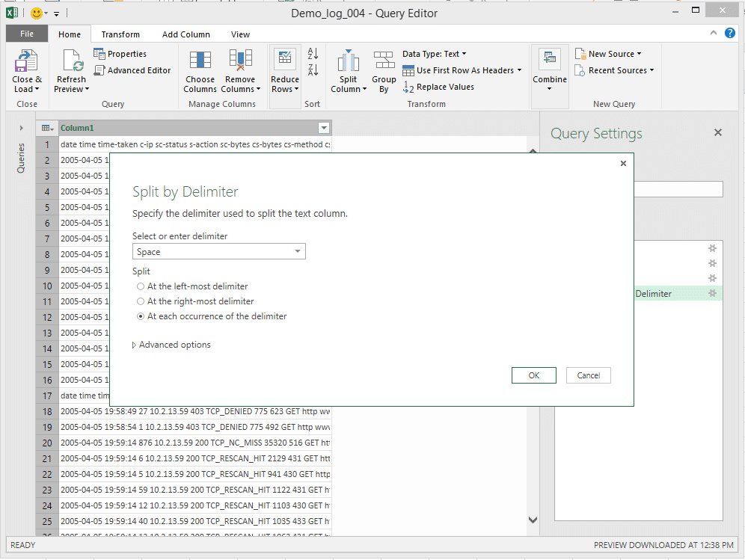Click the Close & Load icon

[x=26, y=61]
